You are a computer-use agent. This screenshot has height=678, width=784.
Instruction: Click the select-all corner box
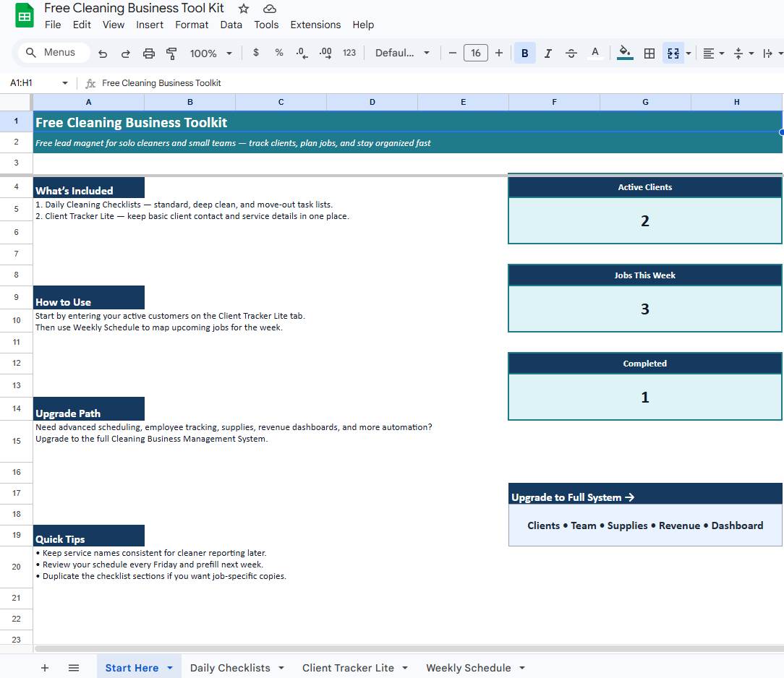point(16,102)
